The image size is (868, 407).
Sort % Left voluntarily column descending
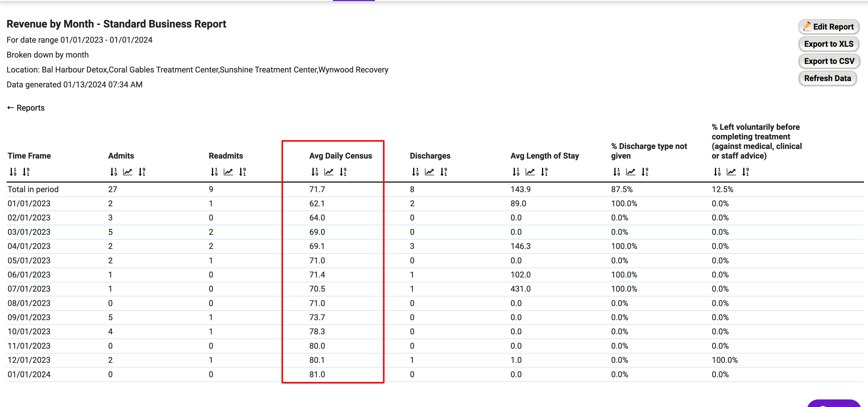pyautogui.click(x=745, y=172)
